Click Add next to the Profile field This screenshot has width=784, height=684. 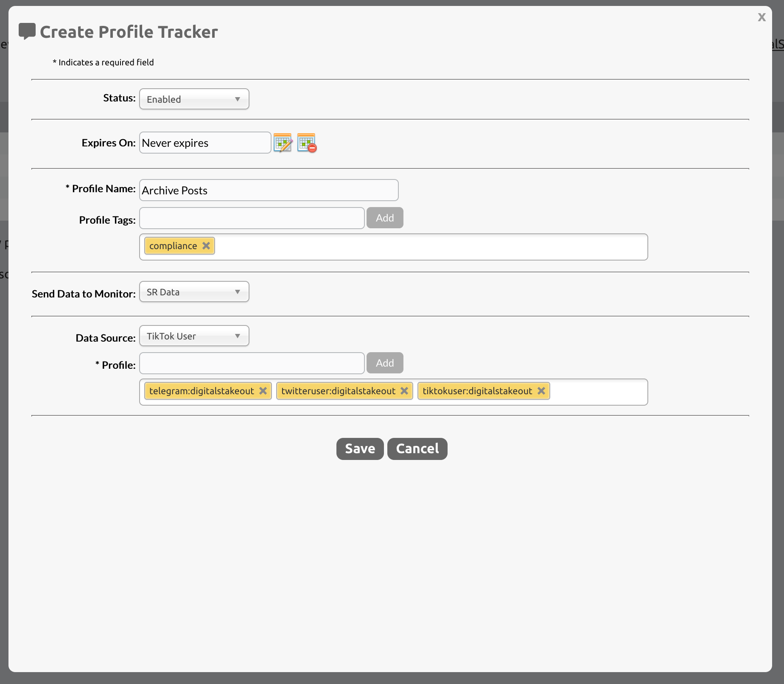384,363
